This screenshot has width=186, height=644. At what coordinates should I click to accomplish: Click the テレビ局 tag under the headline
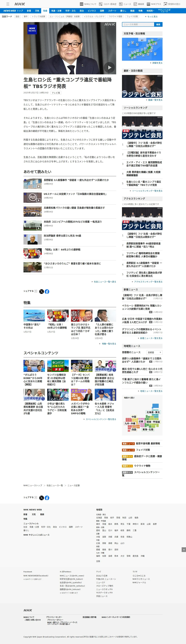(x=56, y=93)
